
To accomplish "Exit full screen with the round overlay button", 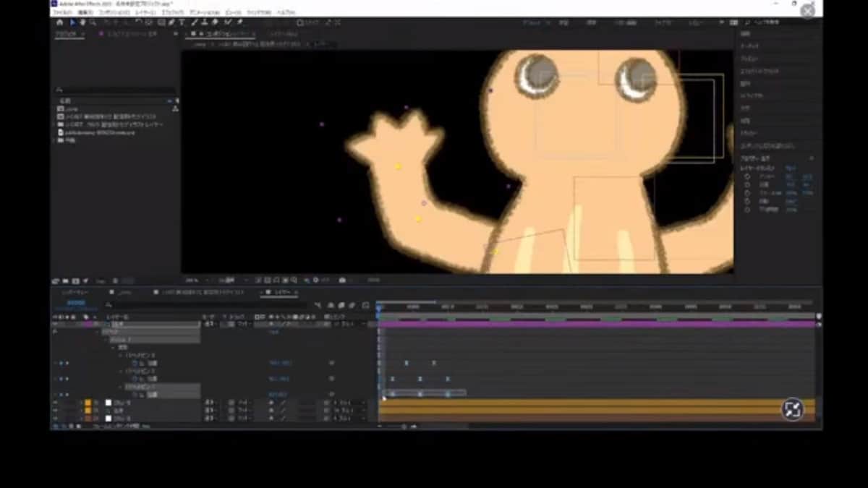I will point(793,410).
